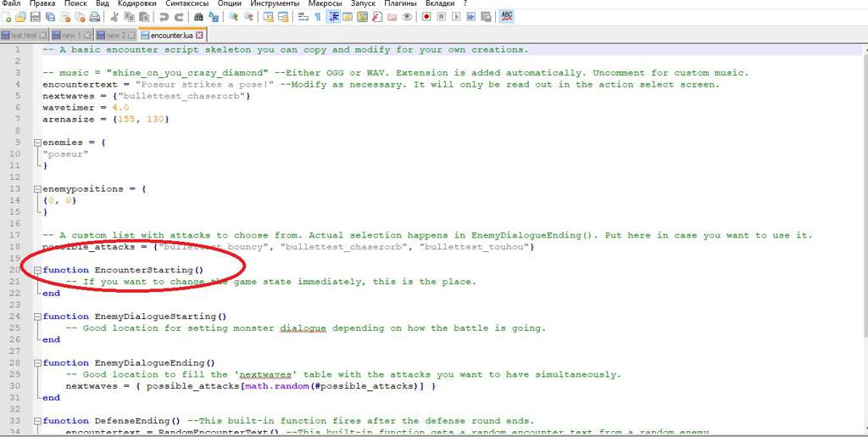868x437 pixels.
Task: Redo the edit via the toolbar arrow
Action: [x=179, y=17]
